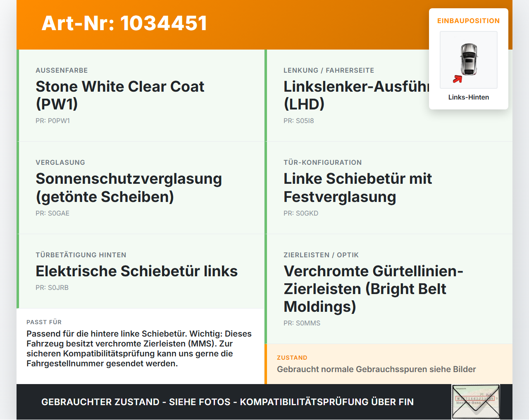Viewport: 529px width, 420px height.
Task: Click the PR: S0GKD code
Action: click(x=301, y=213)
